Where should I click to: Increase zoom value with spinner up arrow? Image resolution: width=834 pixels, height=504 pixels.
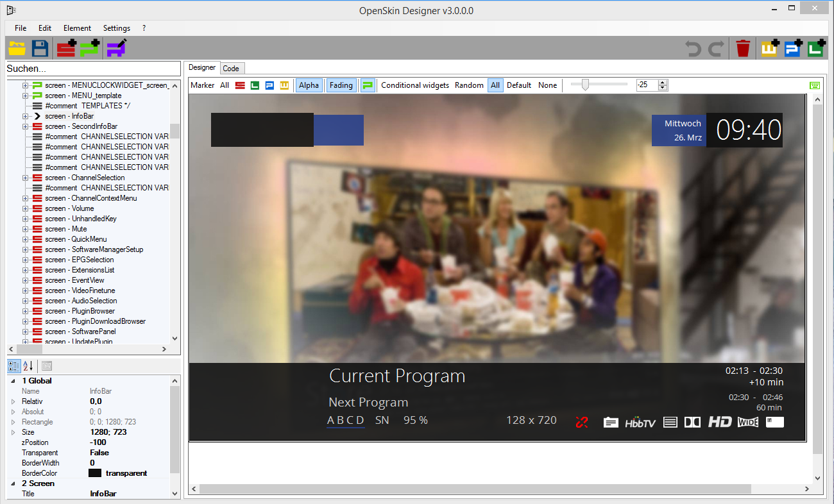663,82
